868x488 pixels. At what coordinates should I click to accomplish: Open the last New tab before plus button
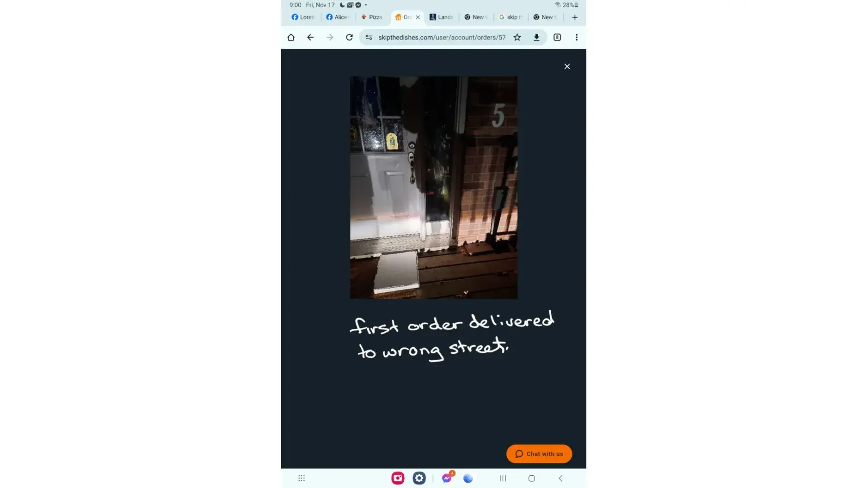(x=545, y=17)
